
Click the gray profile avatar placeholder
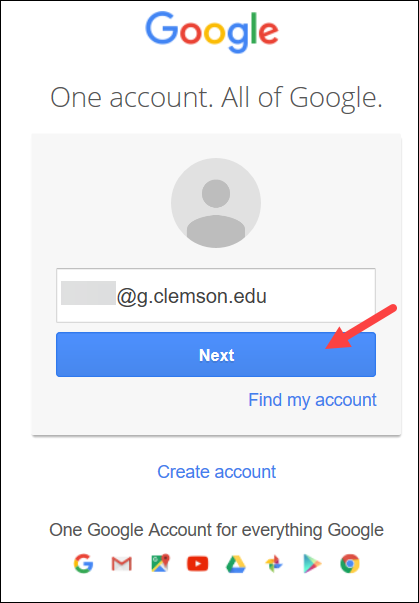point(216,203)
